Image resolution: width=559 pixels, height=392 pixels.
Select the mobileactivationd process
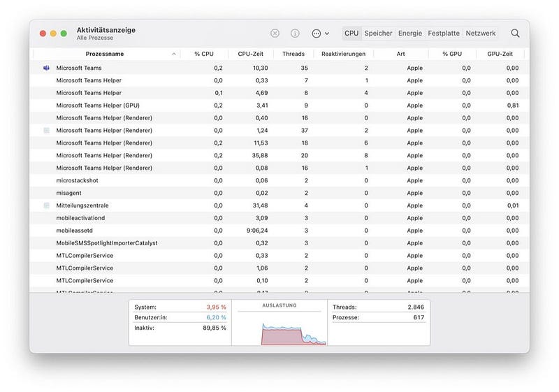click(x=279, y=218)
